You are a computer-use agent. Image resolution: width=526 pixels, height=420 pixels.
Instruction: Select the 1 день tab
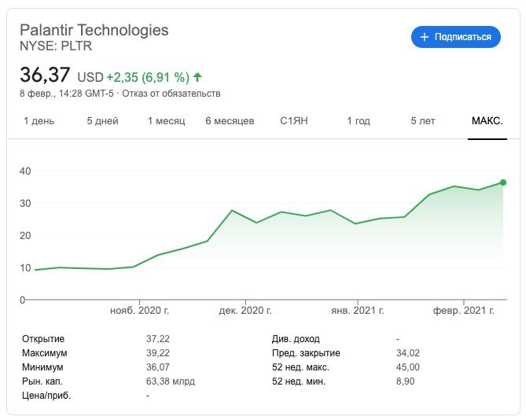pos(39,121)
